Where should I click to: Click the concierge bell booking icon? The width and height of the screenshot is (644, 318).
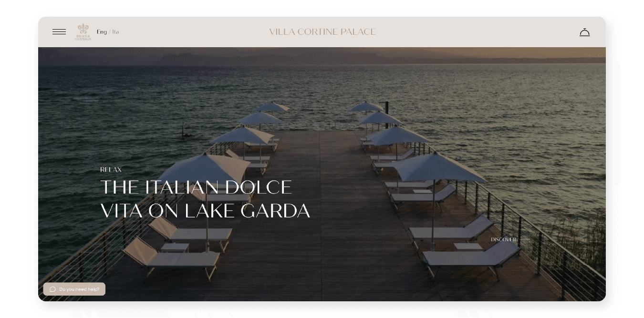click(x=584, y=32)
